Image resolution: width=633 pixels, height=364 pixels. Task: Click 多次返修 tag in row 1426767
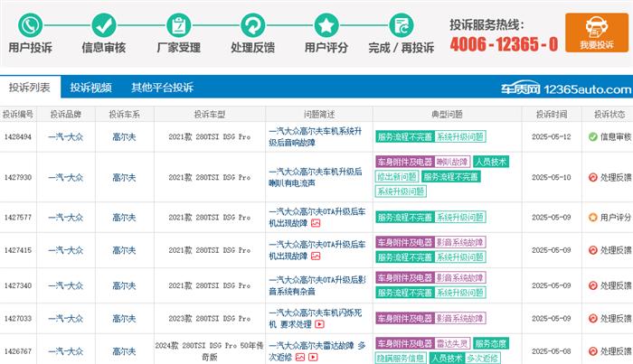[483, 358]
